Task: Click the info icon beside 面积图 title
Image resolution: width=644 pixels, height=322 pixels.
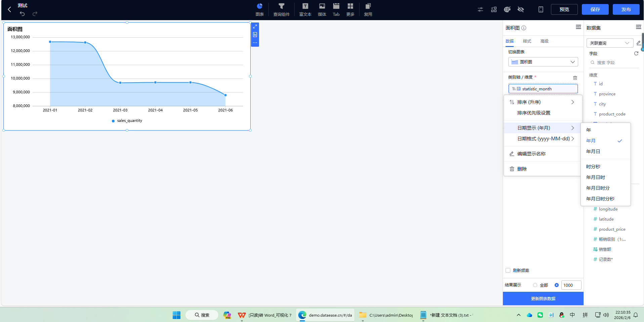Action: (x=524, y=28)
